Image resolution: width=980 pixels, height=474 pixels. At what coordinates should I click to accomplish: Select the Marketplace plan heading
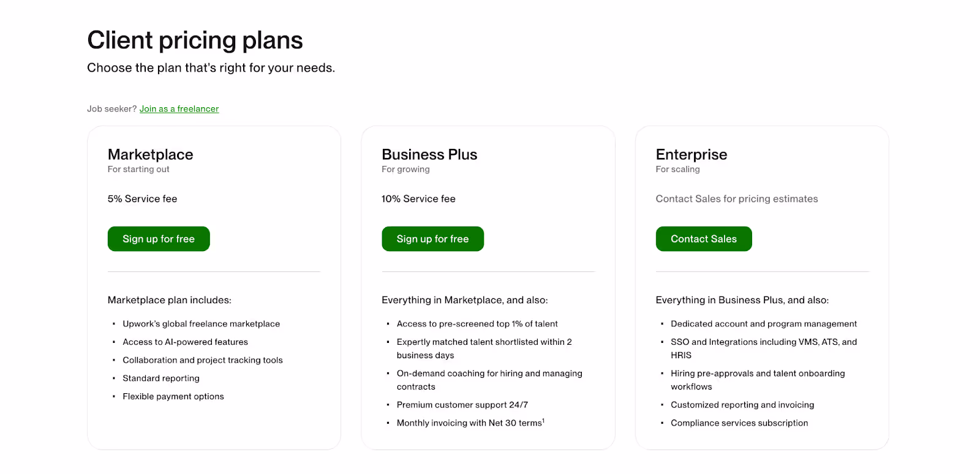[151, 154]
